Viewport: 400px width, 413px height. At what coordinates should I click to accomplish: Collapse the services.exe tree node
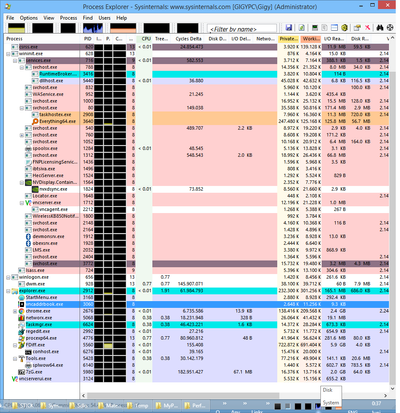coord(15,60)
